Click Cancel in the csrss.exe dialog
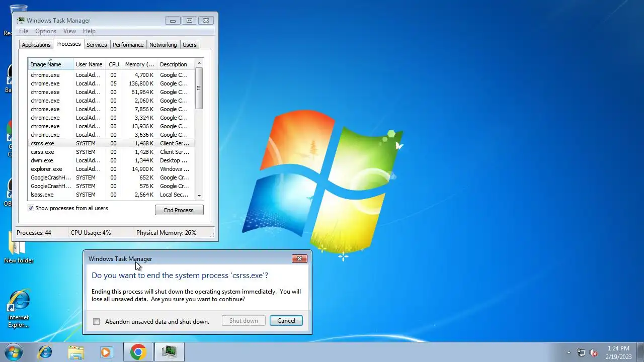Screen dimensions: 644x362 tap(286, 321)
